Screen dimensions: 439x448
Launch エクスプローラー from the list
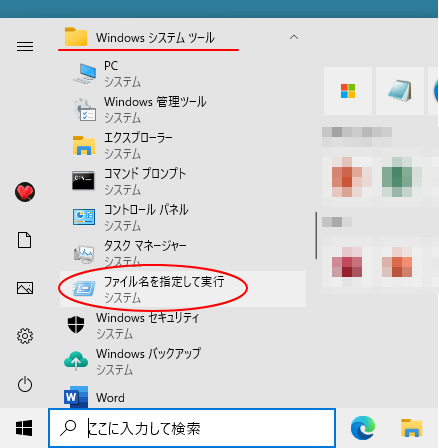tap(183, 146)
